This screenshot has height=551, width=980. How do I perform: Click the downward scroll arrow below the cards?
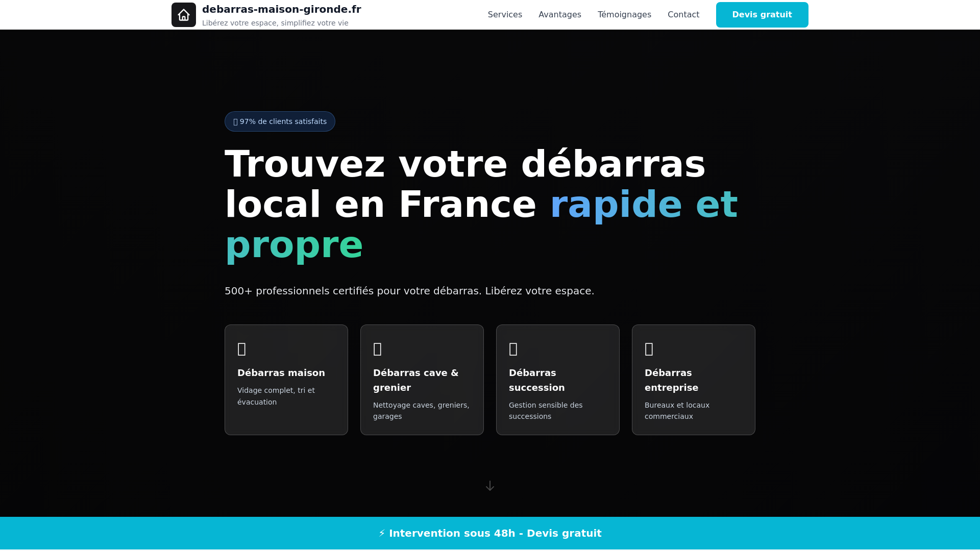490,486
